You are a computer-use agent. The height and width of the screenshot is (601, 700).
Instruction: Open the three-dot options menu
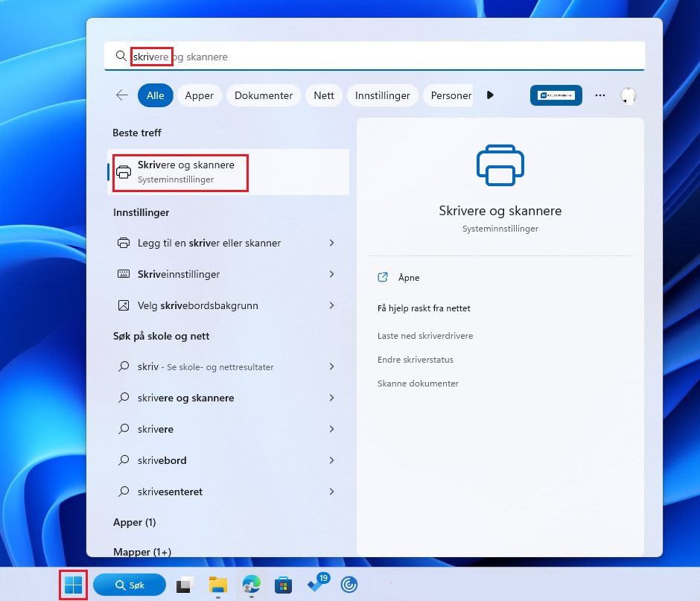[x=600, y=95]
